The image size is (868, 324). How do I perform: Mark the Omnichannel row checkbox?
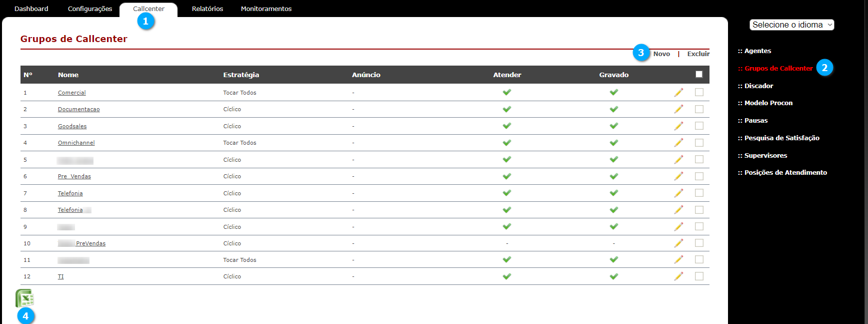coord(699,143)
